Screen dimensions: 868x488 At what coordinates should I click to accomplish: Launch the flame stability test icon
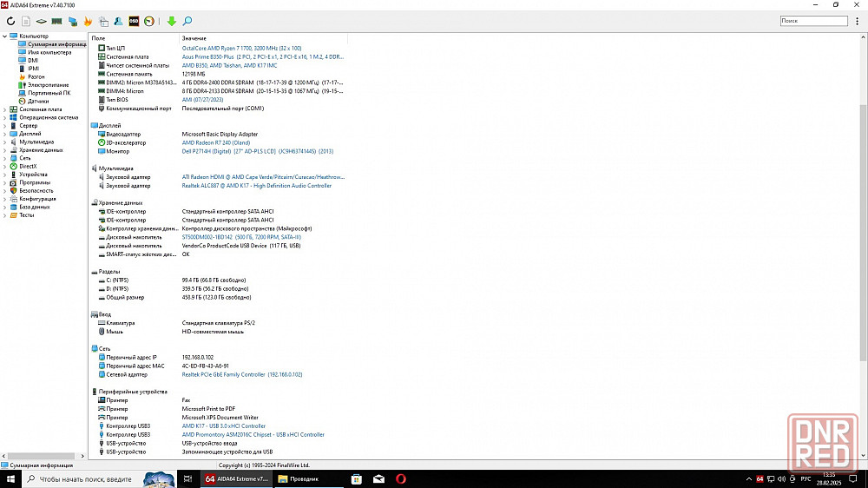[x=88, y=21]
